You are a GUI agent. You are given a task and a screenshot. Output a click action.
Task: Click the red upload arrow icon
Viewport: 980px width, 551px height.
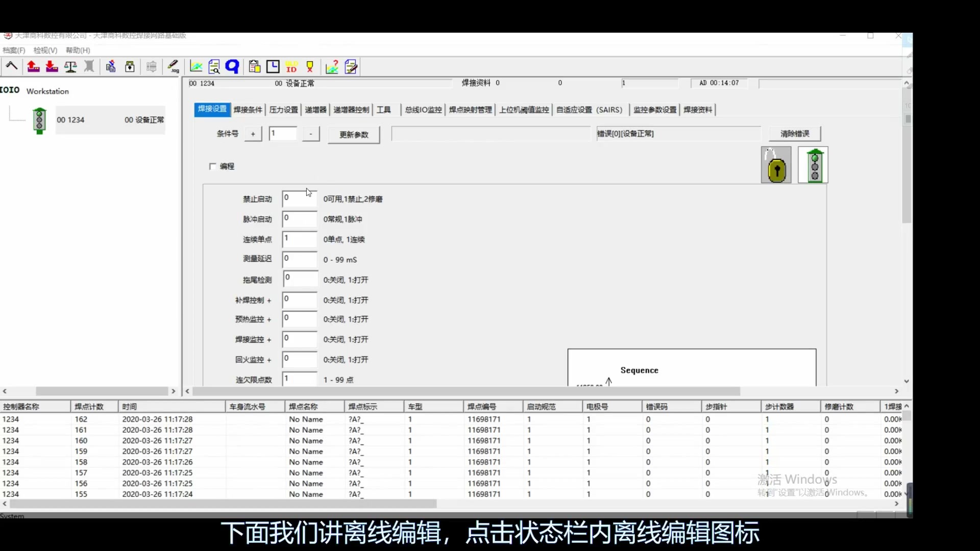[x=33, y=66]
